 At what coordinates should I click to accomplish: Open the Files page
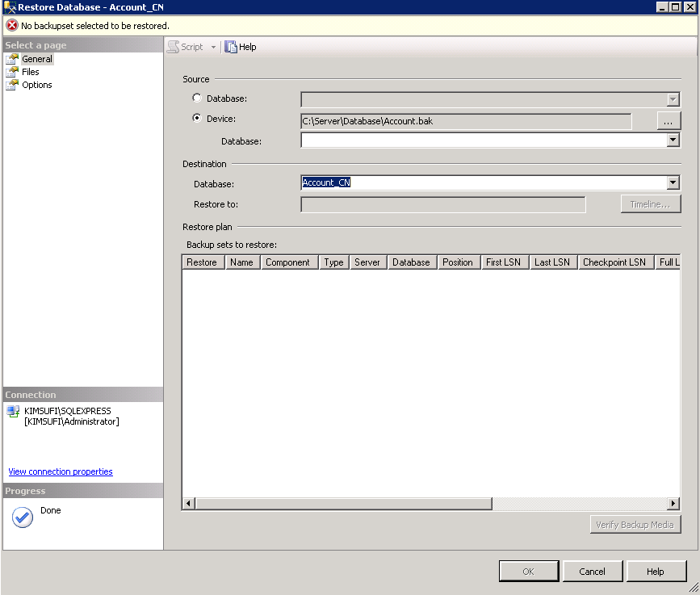pos(31,72)
